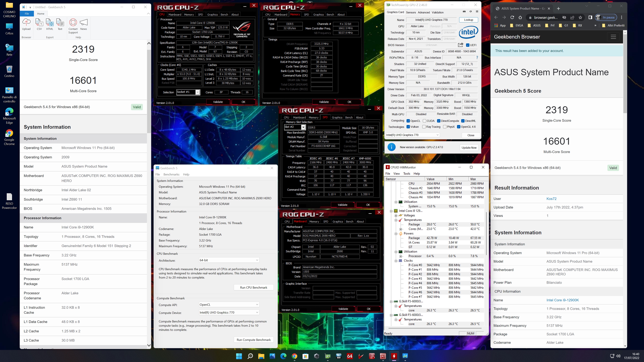Open Benchmarks menu in Geekbench 5 window
The width and height of the screenshot is (644, 362).
tap(171, 174)
